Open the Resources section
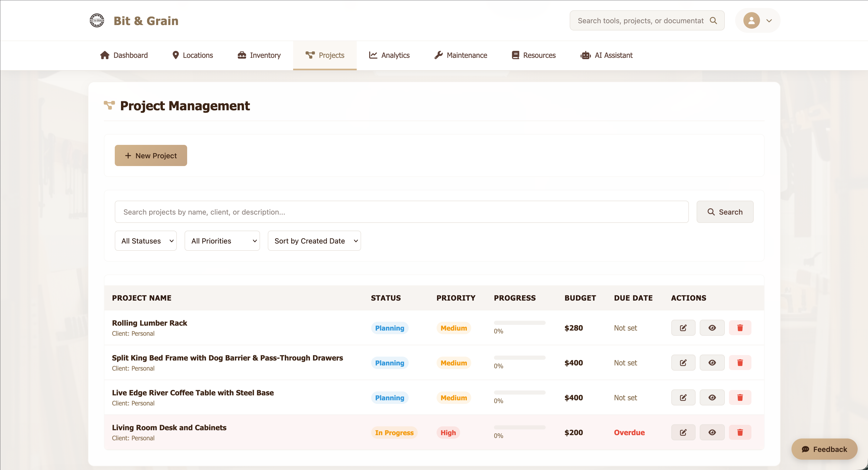 click(534, 55)
